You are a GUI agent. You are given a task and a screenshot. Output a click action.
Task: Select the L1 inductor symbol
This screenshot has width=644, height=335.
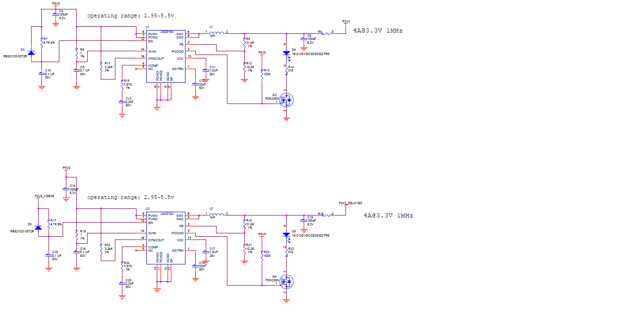[217, 32]
